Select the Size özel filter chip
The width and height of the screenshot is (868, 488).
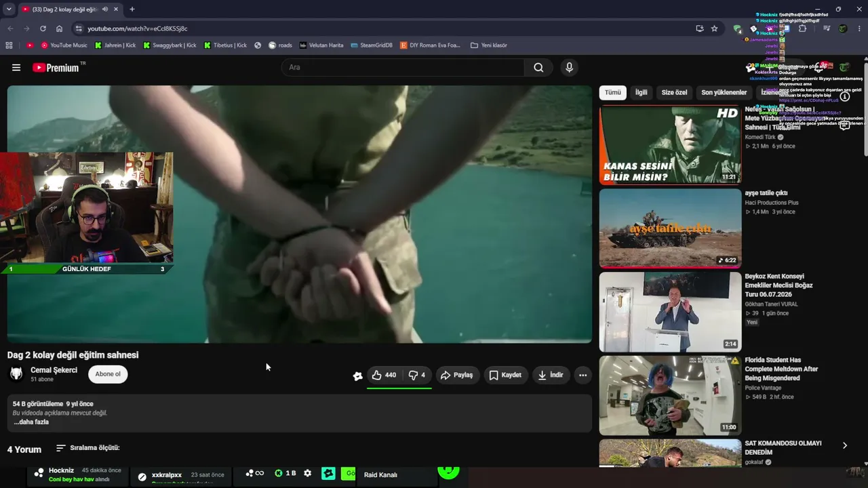[674, 92]
